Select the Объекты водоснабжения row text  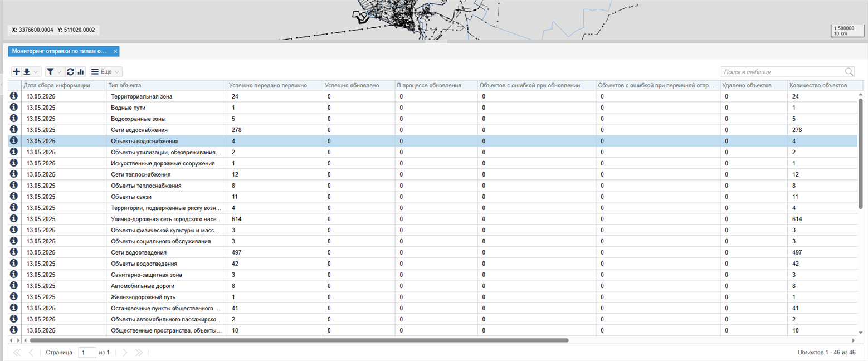coord(144,141)
